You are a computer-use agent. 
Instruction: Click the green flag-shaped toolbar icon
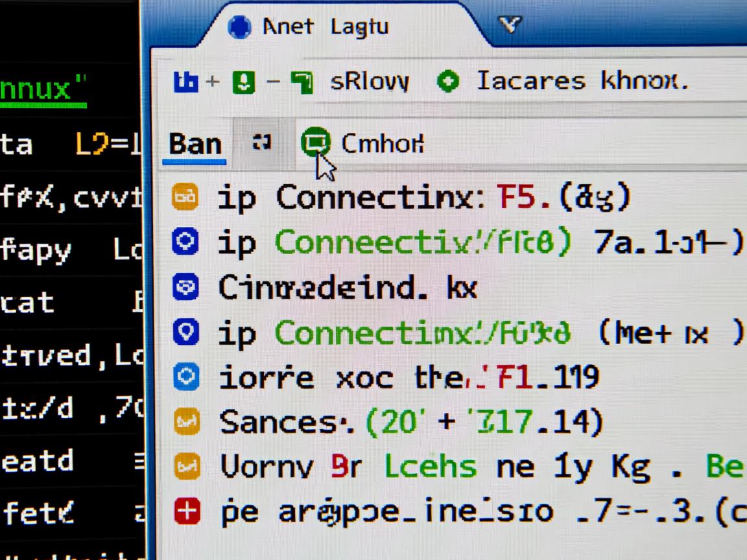pos(302,82)
